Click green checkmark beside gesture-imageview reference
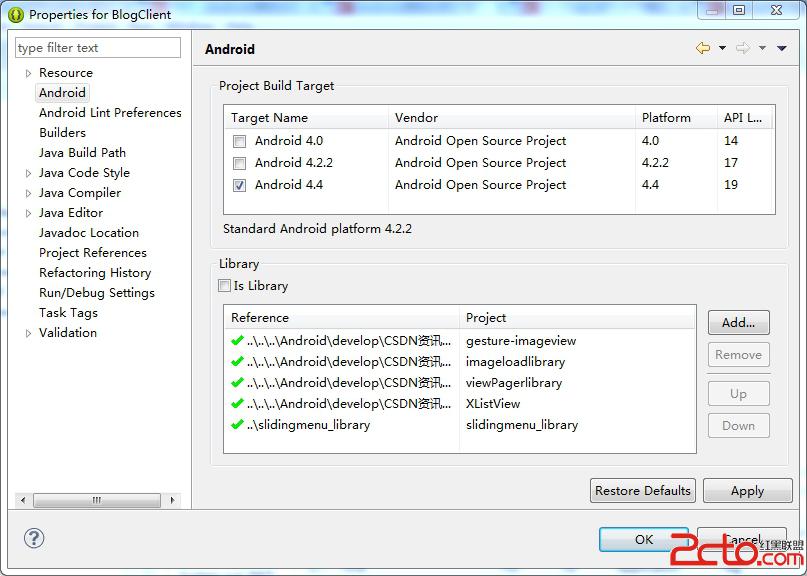 [x=237, y=340]
